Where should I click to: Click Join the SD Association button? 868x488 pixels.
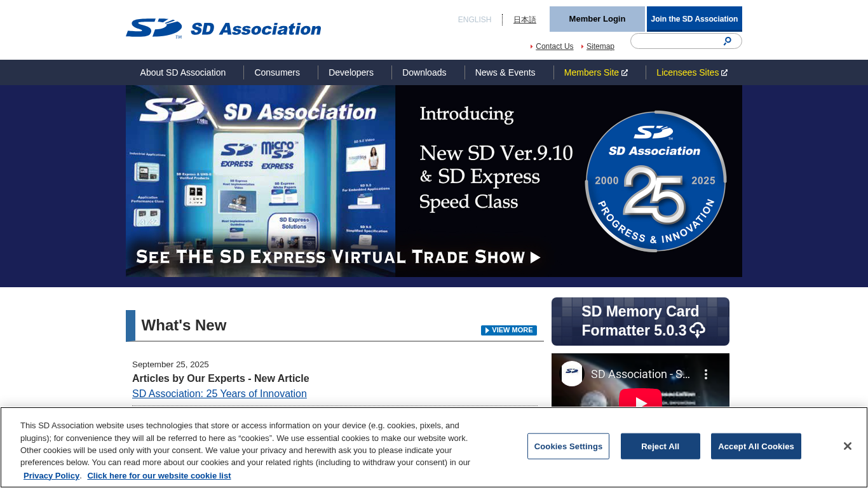pos(695,19)
